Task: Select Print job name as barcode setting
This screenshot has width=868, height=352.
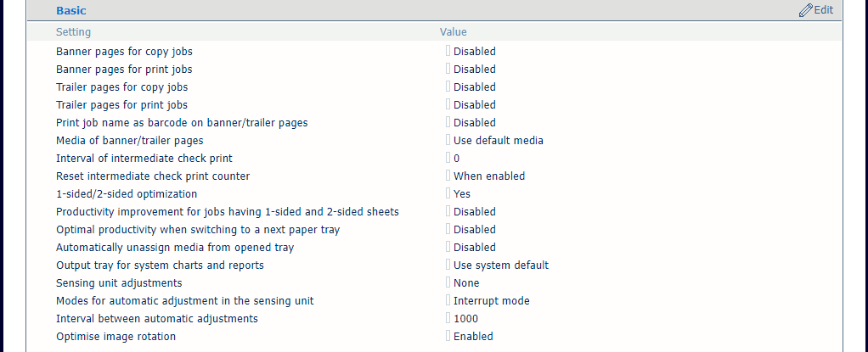Action: click(182, 123)
